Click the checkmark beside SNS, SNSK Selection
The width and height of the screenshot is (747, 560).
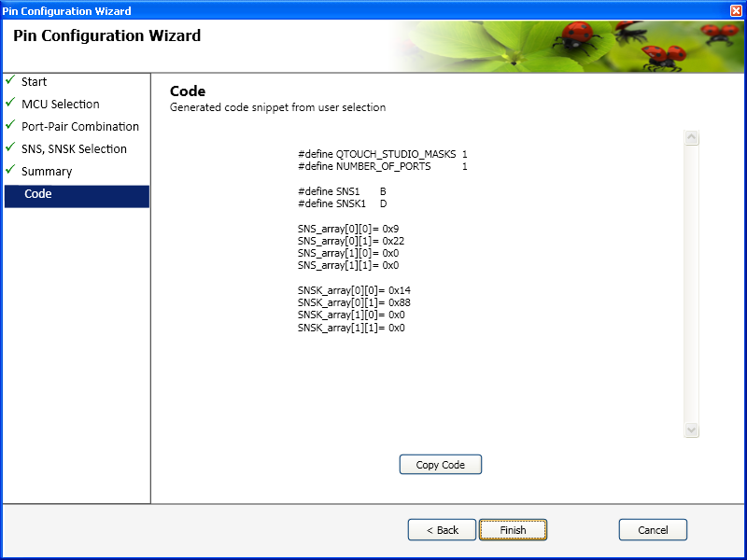click(x=10, y=147)
